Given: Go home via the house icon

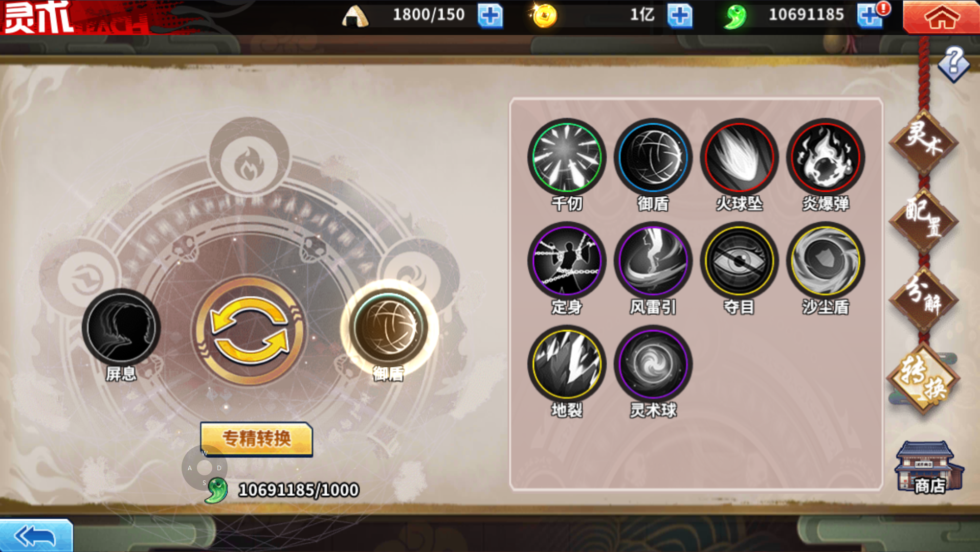Looking at the screenshot, I should tap(941, 17).
